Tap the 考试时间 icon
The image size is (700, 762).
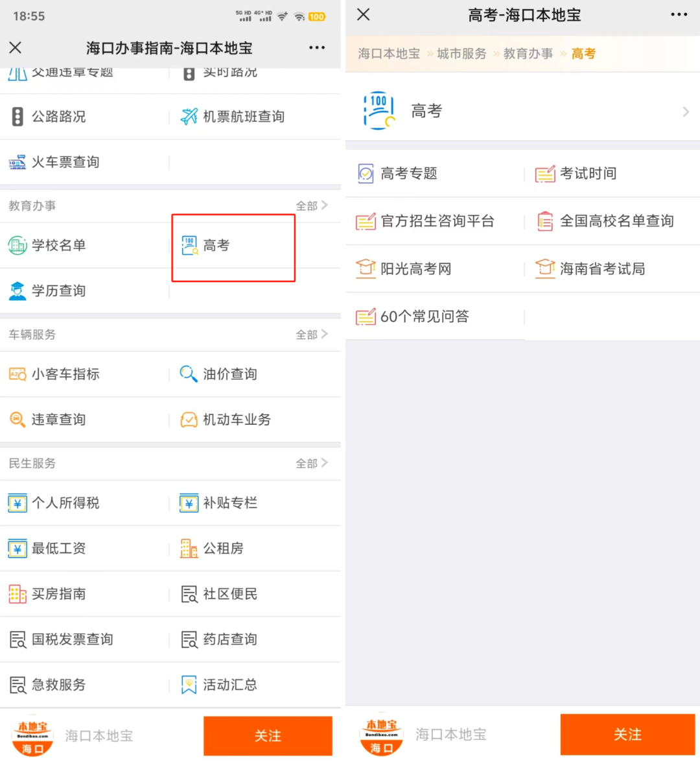click(x=544, y=174)
